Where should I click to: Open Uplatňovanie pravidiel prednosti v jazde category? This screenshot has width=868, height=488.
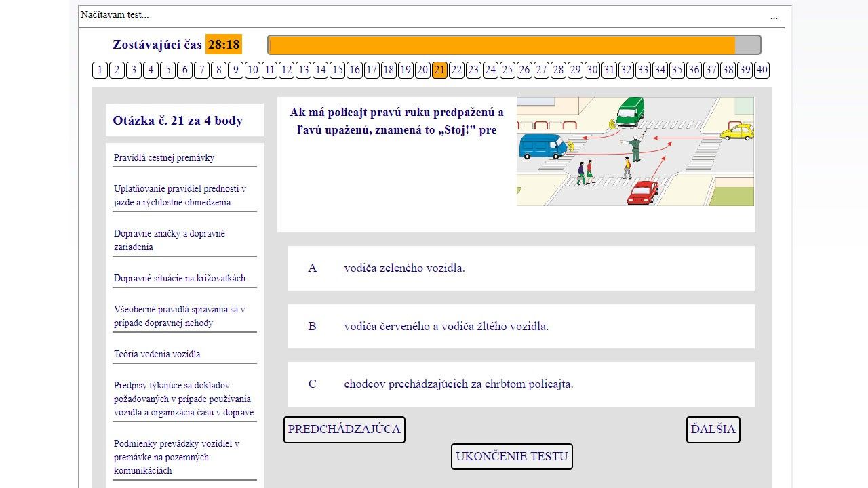(180, 195)
